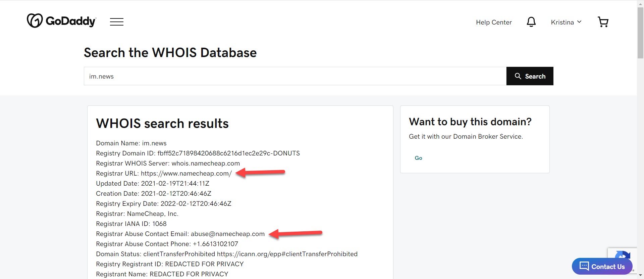Click the abuse@namecheap.com email line
This screenshot has width=644, height=279.
click(x=180, y=234)
